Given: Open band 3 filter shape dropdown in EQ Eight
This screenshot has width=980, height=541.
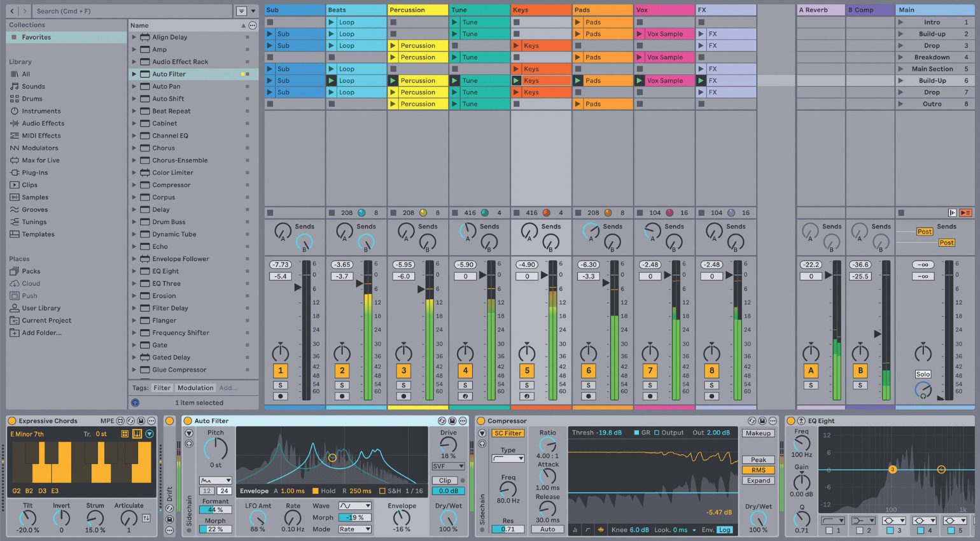Looking at the screenshot, I should pyautogui.click(x=894, y=521).
